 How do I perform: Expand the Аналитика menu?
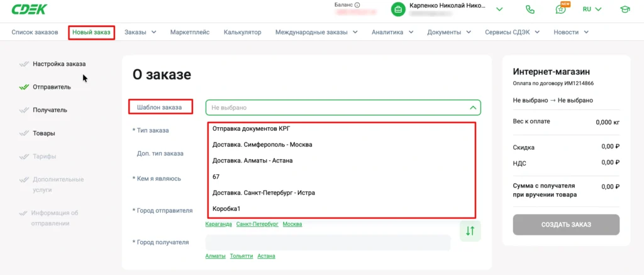392,32
